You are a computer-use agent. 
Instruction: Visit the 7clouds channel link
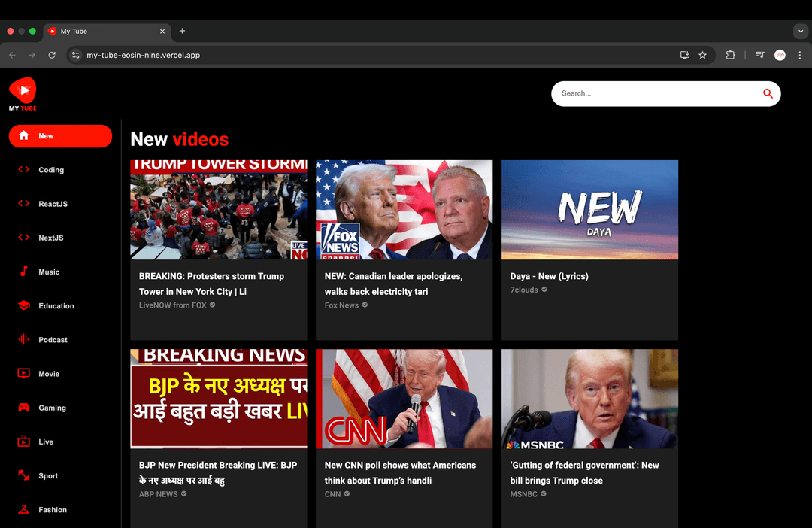pos(529,290)
